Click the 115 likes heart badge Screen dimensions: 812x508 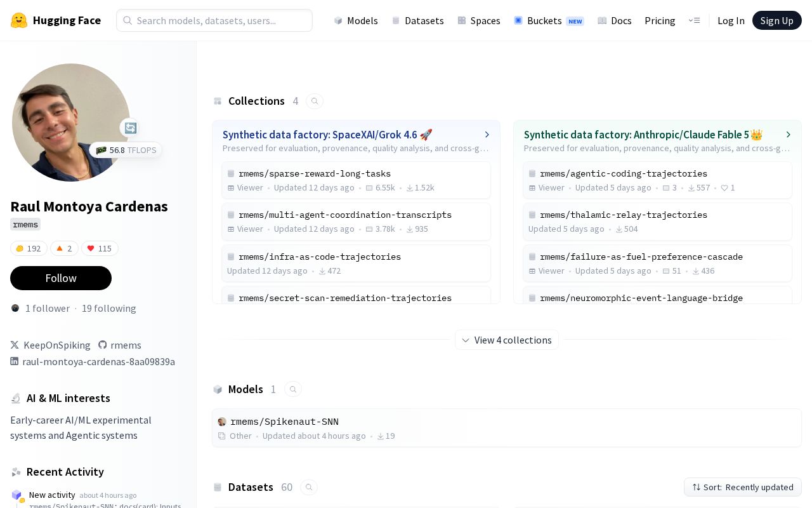coord(99,248)
